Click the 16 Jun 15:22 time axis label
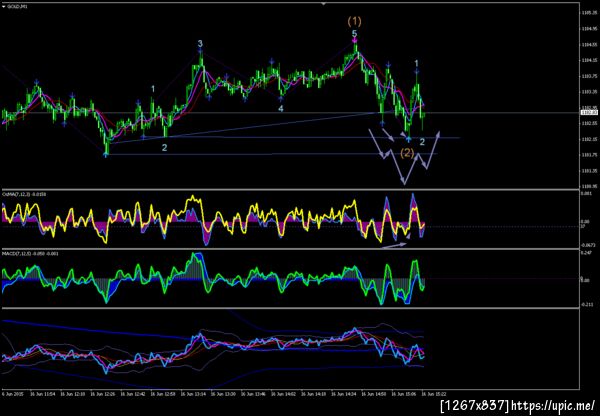This screenshot has width=600, height=416. pos(434,393)
